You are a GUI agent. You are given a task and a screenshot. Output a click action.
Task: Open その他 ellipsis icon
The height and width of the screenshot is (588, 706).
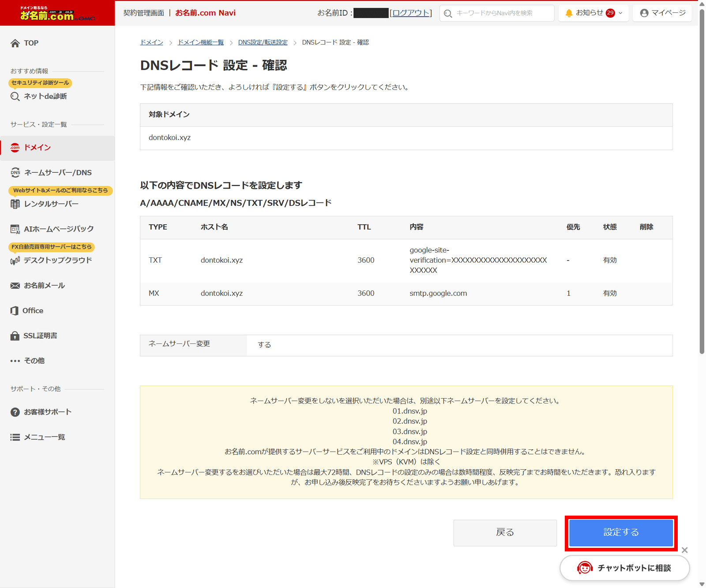tap(15, 361)
